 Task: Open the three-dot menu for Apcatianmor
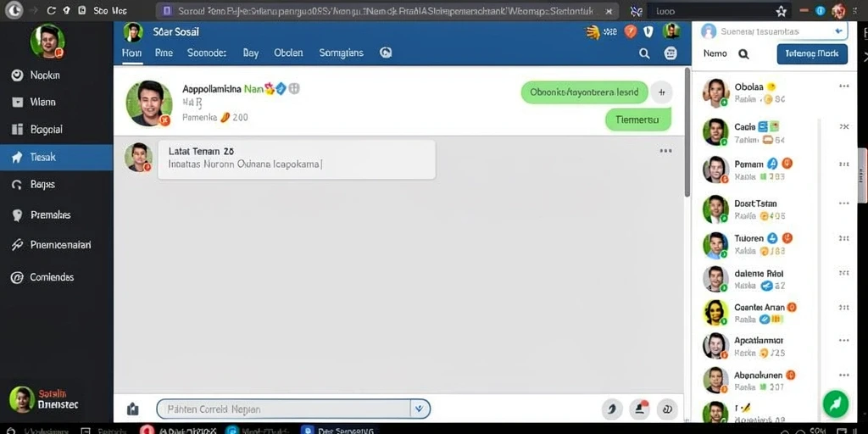pyautogui.click(x=843, y=341)
